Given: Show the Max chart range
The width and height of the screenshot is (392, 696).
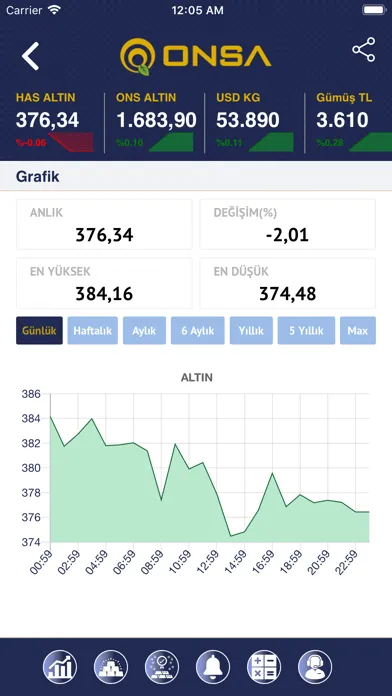Looking at the screenshot, I should pyautogui.click(x=358, y=331).
